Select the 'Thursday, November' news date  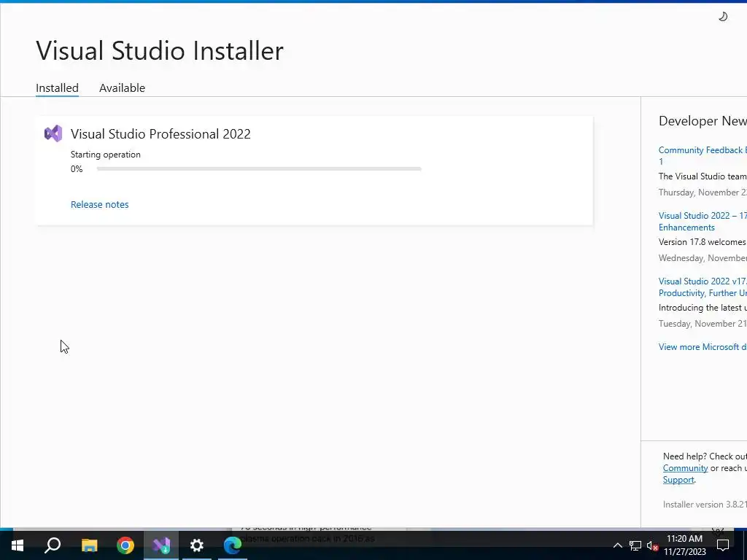point(703,192)
